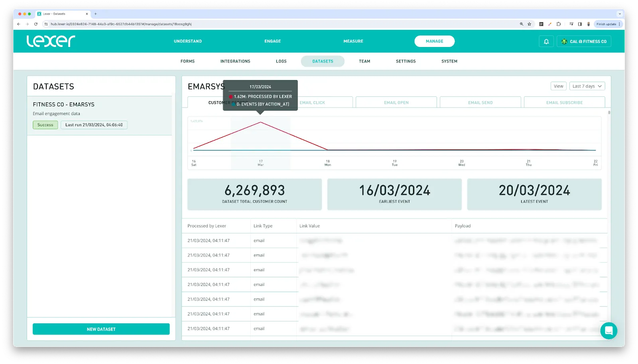
Task: Open the browser side panel icon
Action: tap(580, 24)
